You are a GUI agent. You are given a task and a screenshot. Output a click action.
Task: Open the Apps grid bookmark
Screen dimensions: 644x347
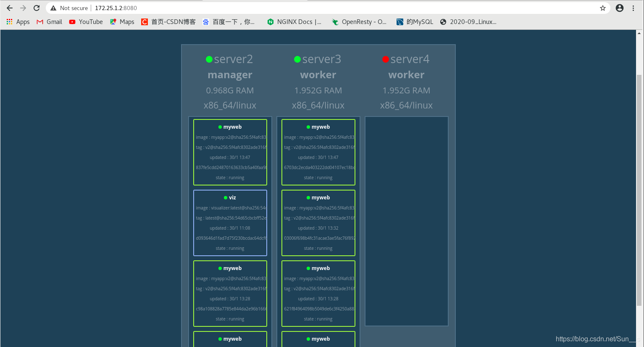[x=18, y=22]
